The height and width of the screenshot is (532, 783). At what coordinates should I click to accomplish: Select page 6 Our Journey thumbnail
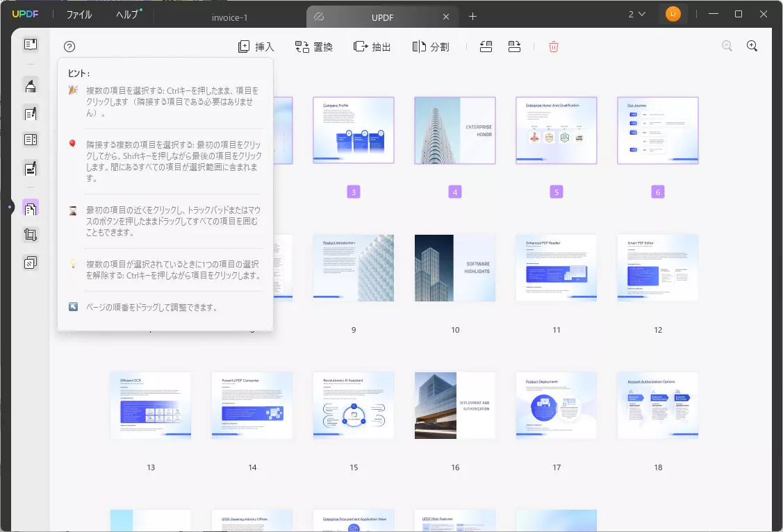tap(658, 131)
